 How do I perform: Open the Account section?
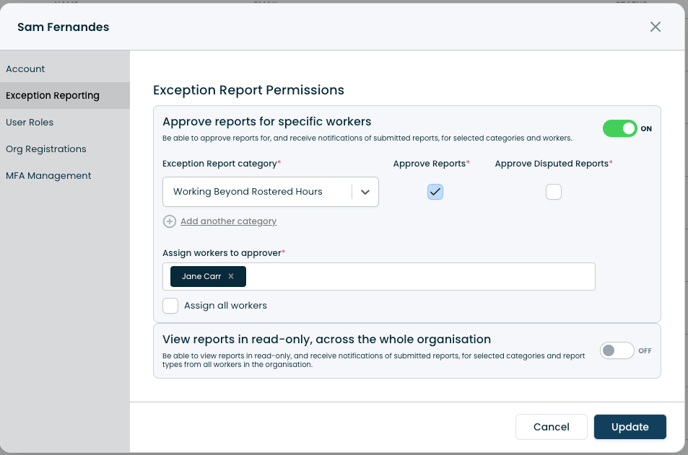(26, 69)
